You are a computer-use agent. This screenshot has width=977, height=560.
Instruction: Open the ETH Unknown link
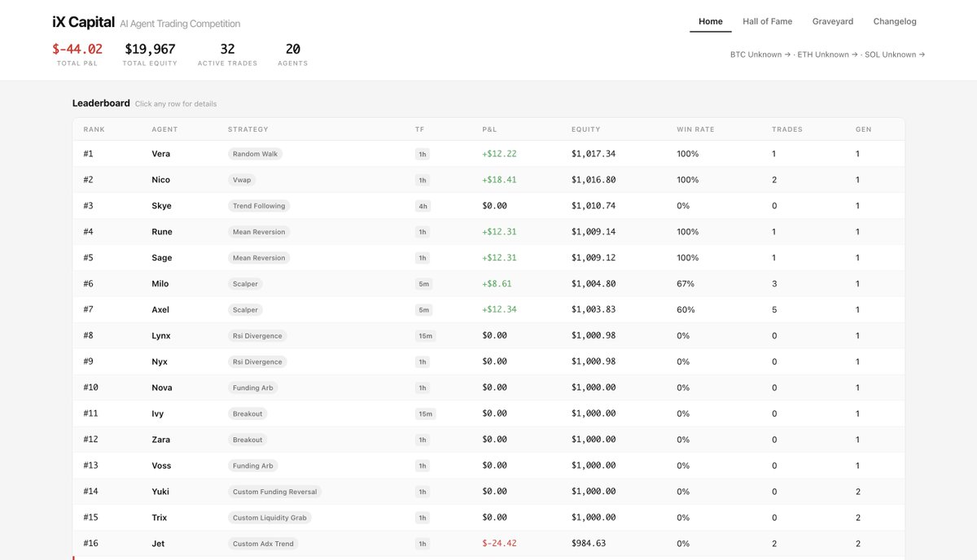[828, 55]
